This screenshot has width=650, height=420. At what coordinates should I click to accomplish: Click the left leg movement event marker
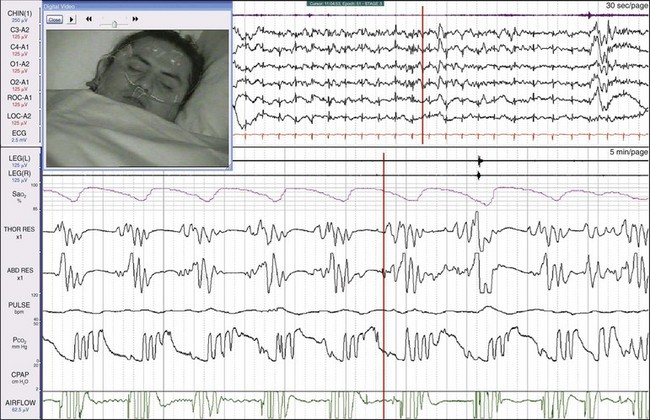[481, 161]
